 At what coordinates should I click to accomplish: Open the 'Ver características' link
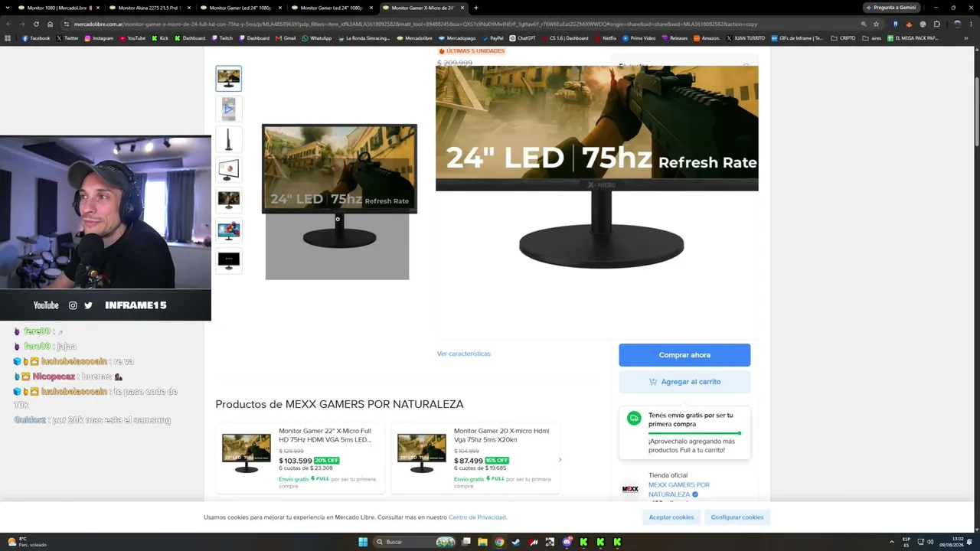click(x=464, y=354)
